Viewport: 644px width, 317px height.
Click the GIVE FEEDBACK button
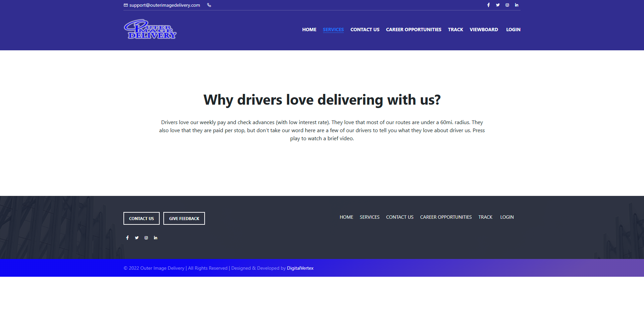184,218
